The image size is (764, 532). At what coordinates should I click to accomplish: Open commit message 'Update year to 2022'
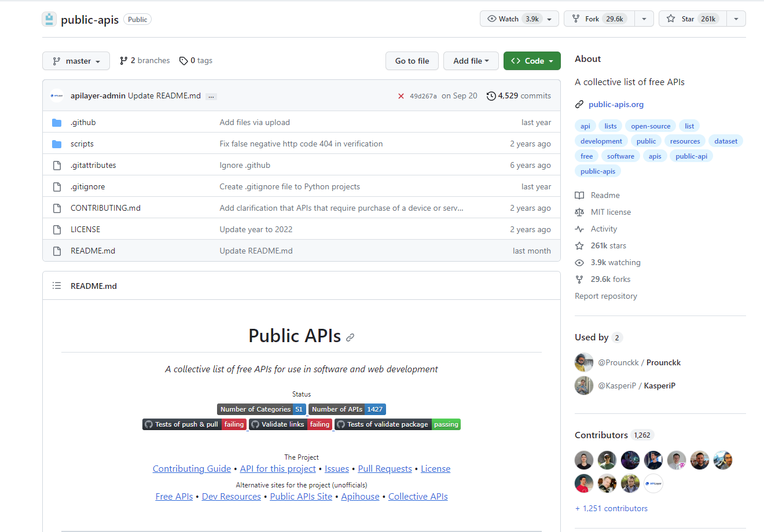256,229
